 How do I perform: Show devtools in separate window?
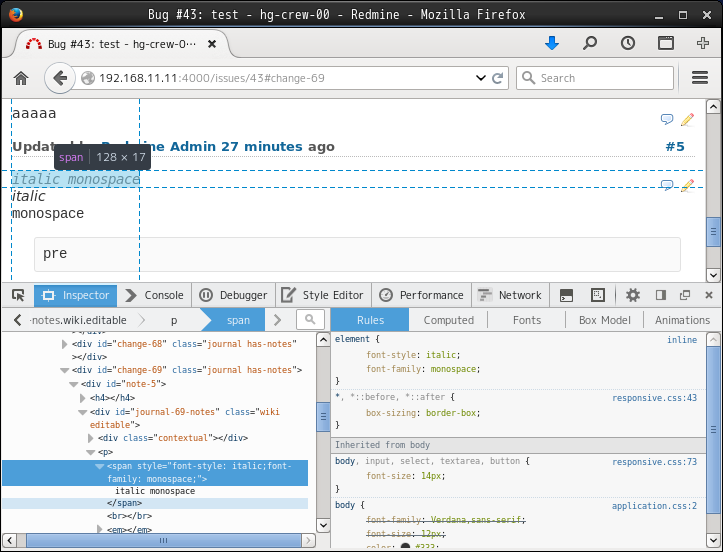pos(685,295)
